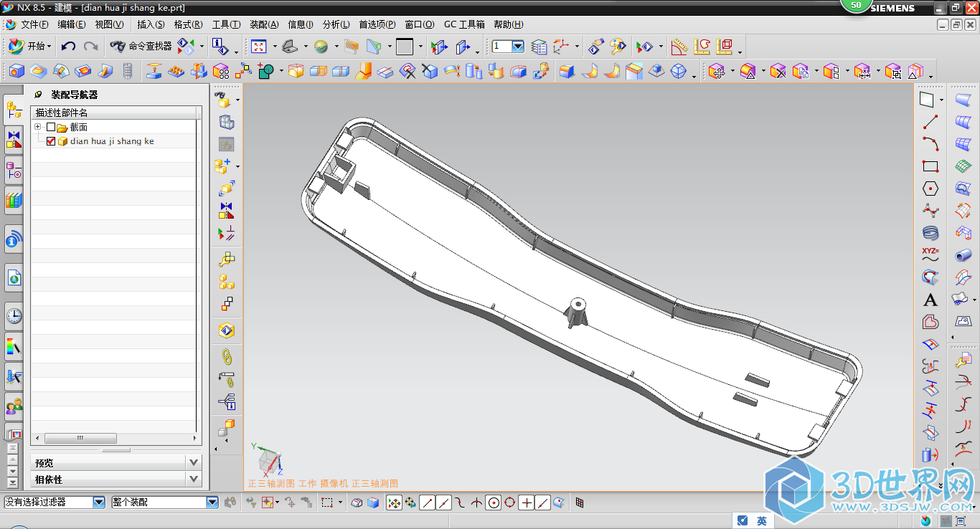Open the 装配(A) menu
Screen dimensions: 980x529
264,24
